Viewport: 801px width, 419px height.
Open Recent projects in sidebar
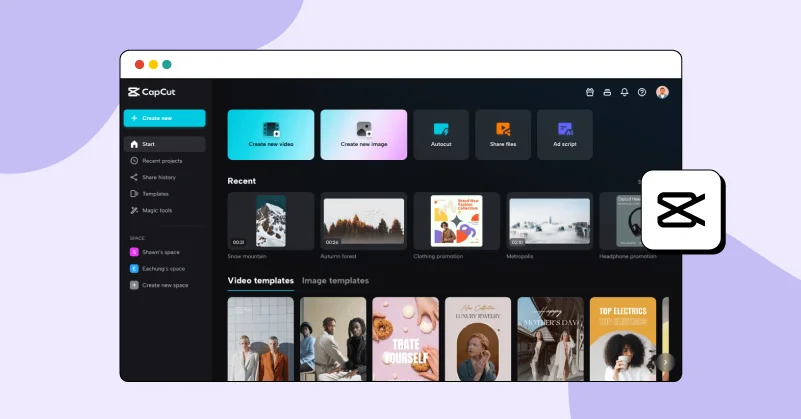pos(162,161)
